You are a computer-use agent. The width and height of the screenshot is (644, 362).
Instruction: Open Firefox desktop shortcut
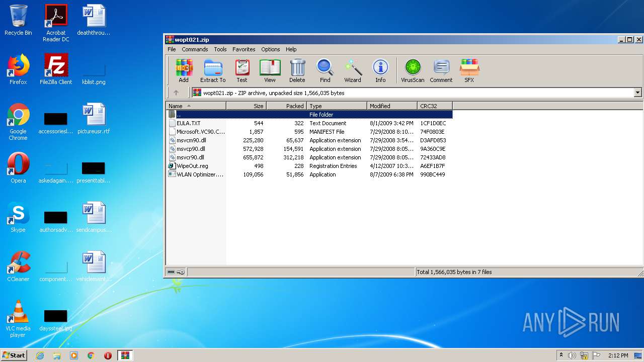18,69
